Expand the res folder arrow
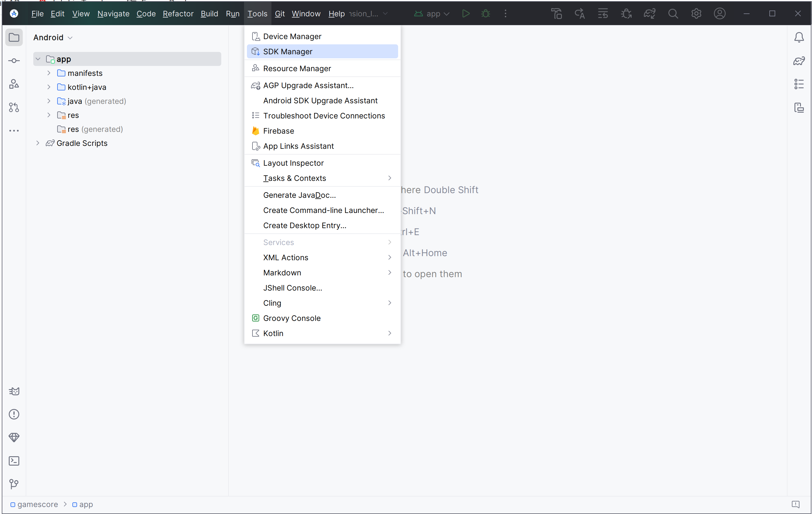Image resolution: width=812 pixels, height=514 pixels. 49,115
